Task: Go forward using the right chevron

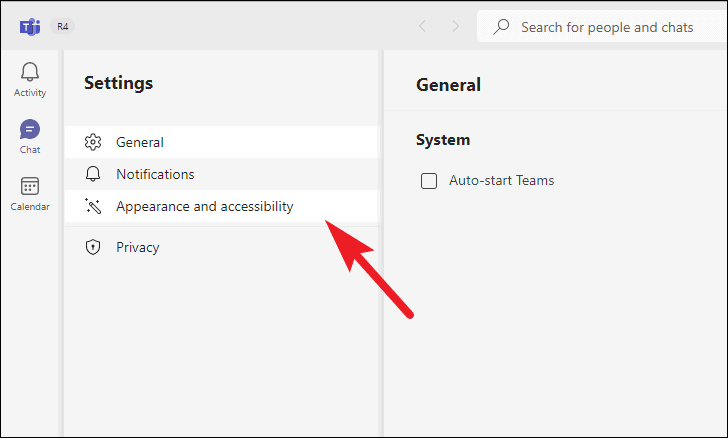Action: (x=455, y=26)
